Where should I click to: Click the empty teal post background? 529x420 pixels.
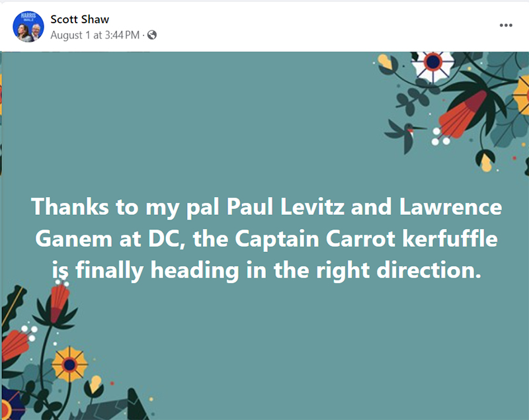[x=231, y=119]
